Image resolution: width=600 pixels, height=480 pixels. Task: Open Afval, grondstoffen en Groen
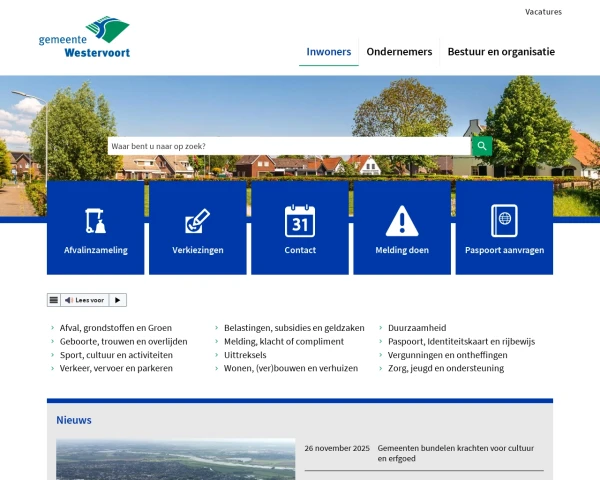click(115, 327)
